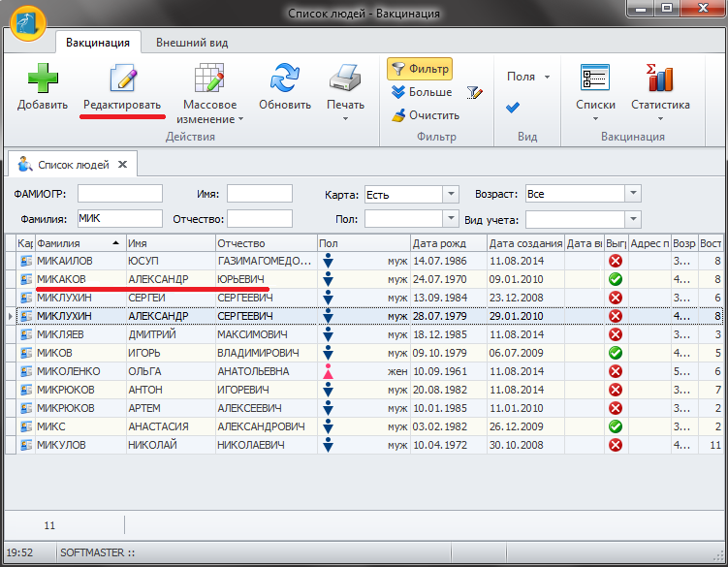Click the Больше button in Фильтр group

click(422, 92)
